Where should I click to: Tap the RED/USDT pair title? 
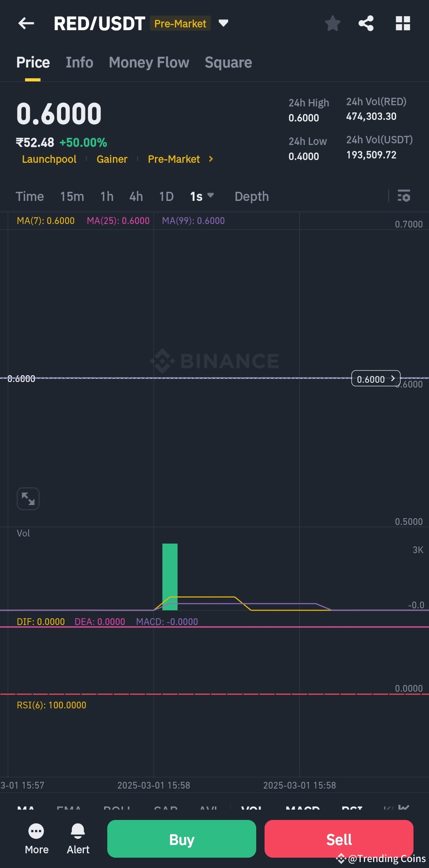click(x=99, y=23)
